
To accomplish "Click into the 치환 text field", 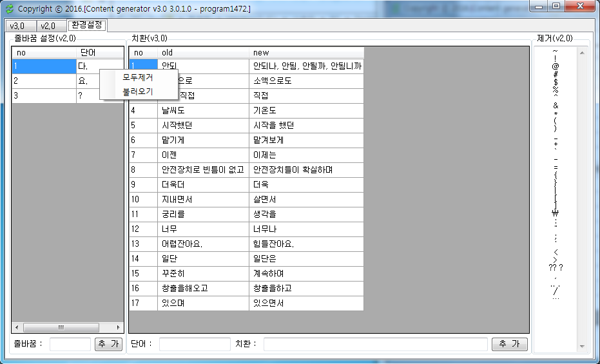I will (x=375, y=344).
